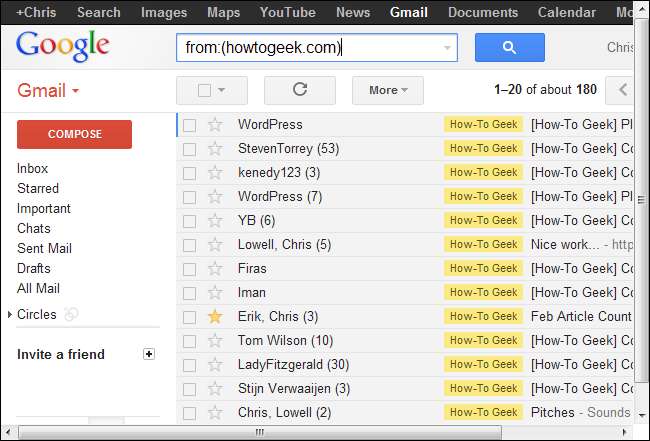
Task: Open the 'Feb Article Count' email subject
Action: pos(581,317)
